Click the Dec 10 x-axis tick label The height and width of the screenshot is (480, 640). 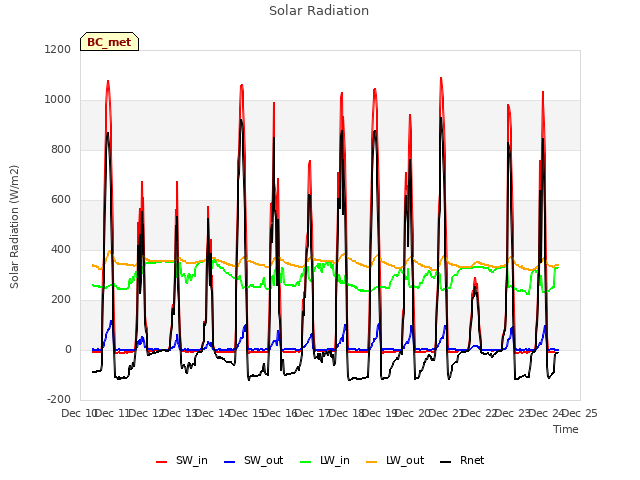pyautogui.click(x=79, y=413)
